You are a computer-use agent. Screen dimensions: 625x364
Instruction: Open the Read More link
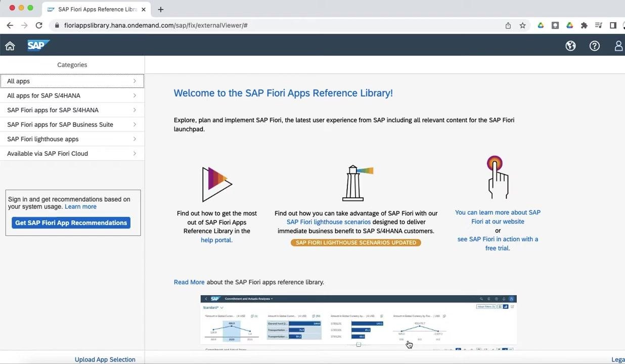(189, 282)
